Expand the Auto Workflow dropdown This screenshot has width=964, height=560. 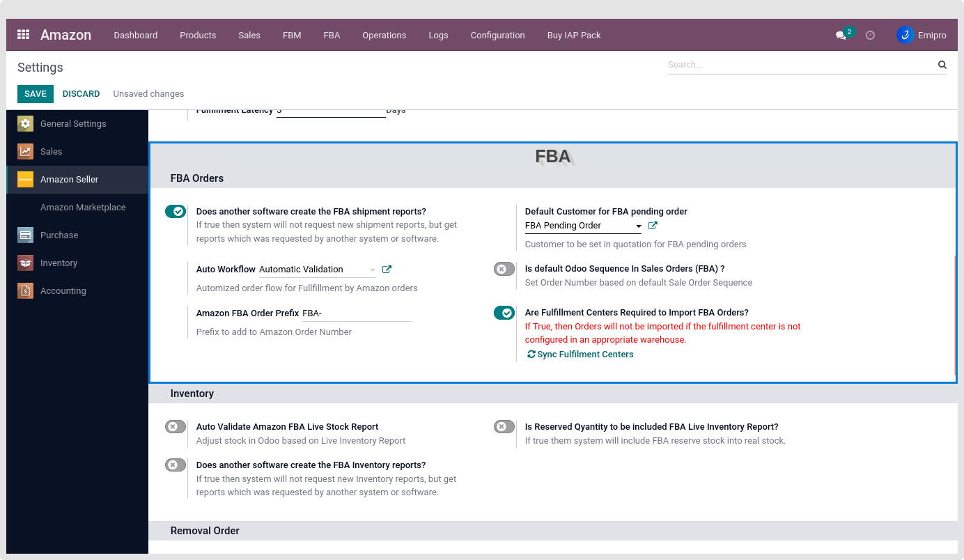pyautogui.click(x=373, y=270)
